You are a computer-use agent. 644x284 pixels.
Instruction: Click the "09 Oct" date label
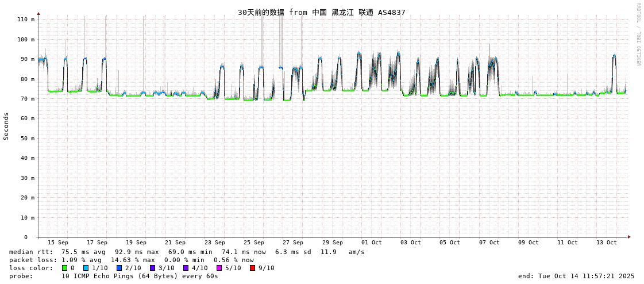point(528,243)
